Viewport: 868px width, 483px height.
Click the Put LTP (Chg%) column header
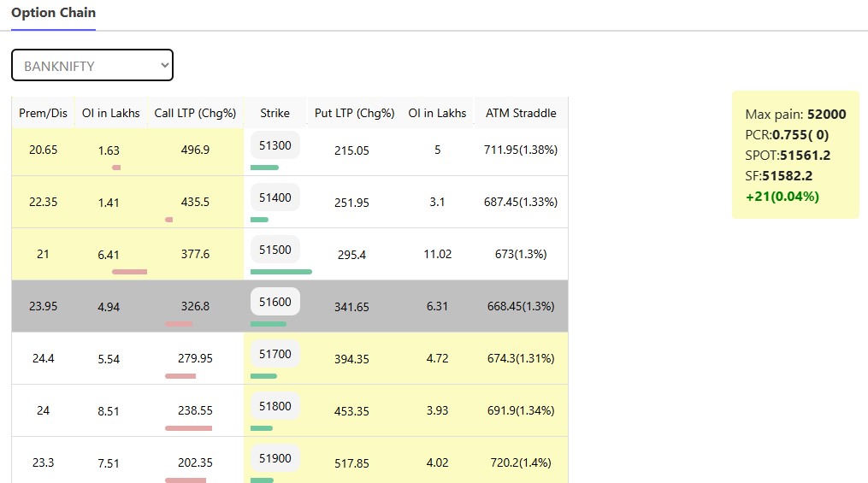point(354,113)
